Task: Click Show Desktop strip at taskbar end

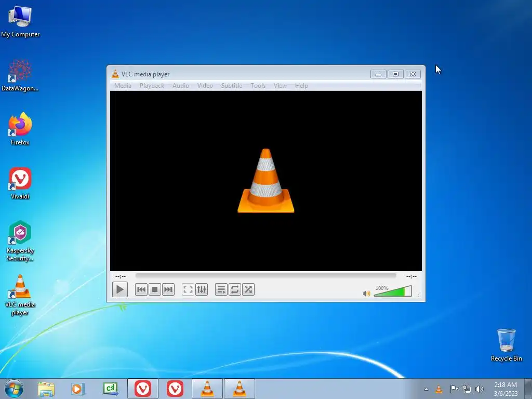Action: pyautogui.click(x=528, y=389)
